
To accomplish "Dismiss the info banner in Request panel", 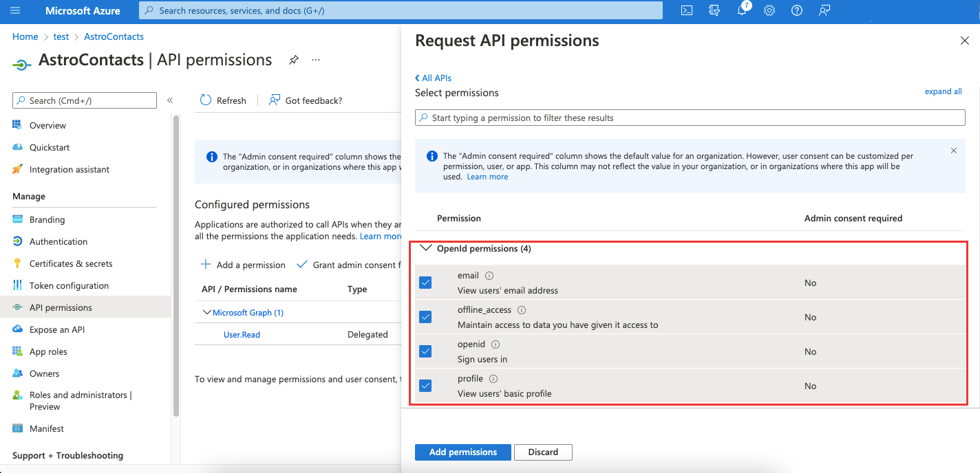I will pyautogui.click(x=954, y=151).
